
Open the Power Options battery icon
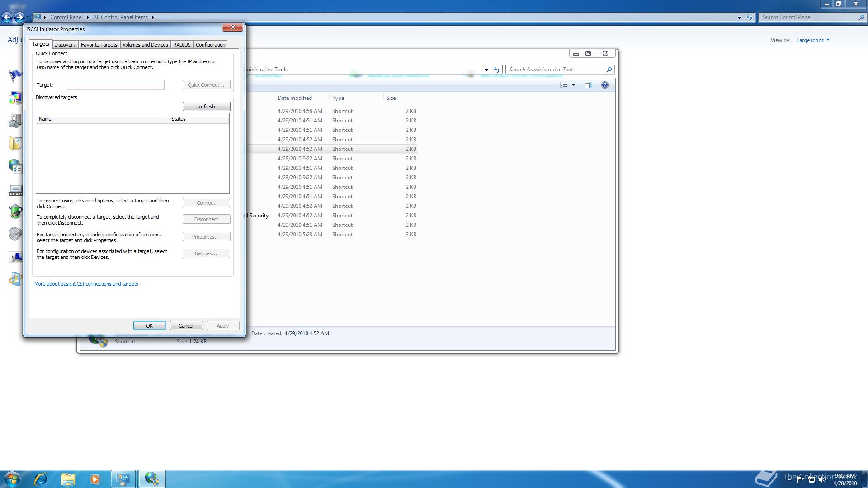pos(15,211)
